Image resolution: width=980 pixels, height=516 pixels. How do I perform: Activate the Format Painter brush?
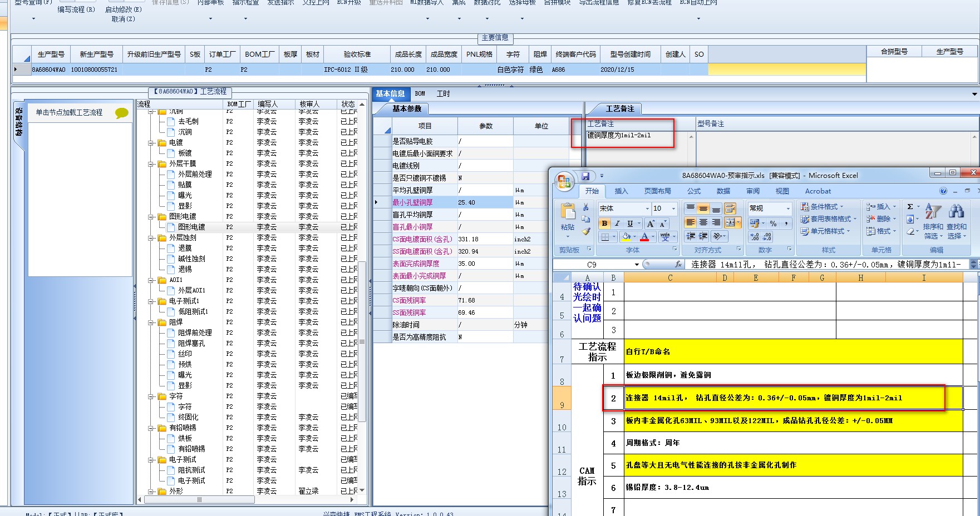pos(585,232)
